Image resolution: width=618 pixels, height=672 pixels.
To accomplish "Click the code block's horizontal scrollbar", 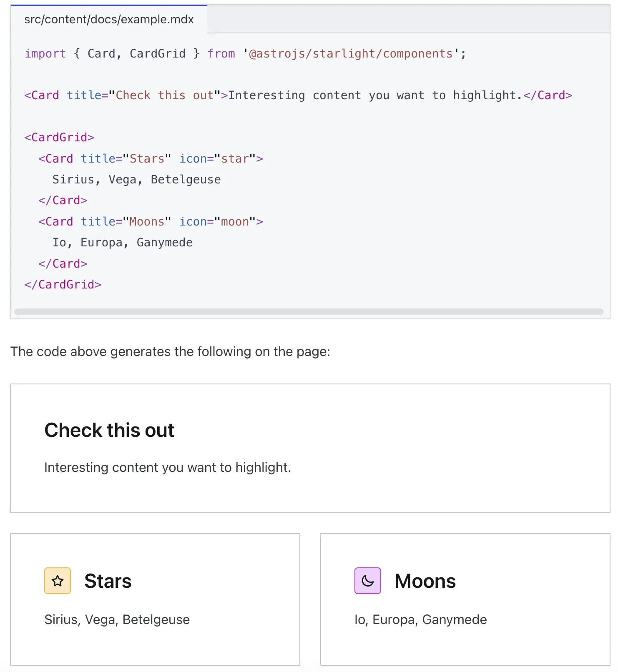I will pos(309,312).
